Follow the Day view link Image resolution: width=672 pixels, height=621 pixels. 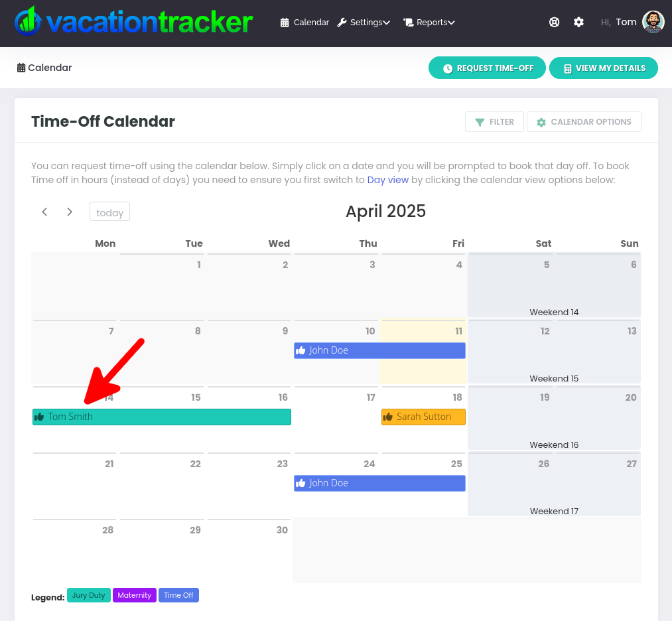[387, 180]
